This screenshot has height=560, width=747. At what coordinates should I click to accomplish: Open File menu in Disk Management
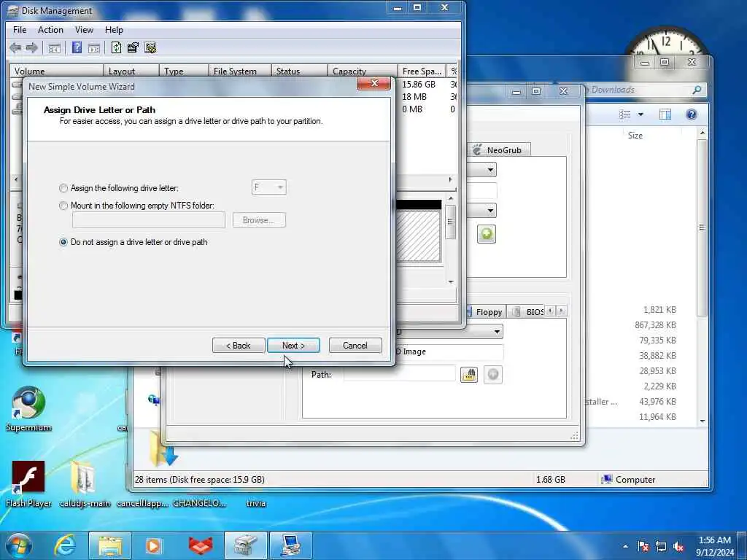(x=20, y=29)
